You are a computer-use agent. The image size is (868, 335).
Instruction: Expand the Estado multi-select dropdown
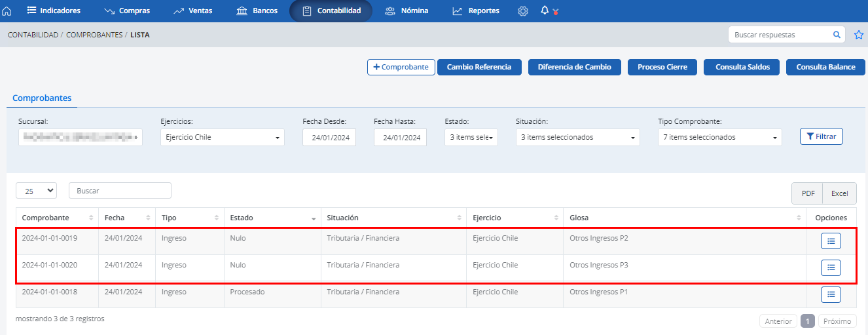(x=471, y=137)
